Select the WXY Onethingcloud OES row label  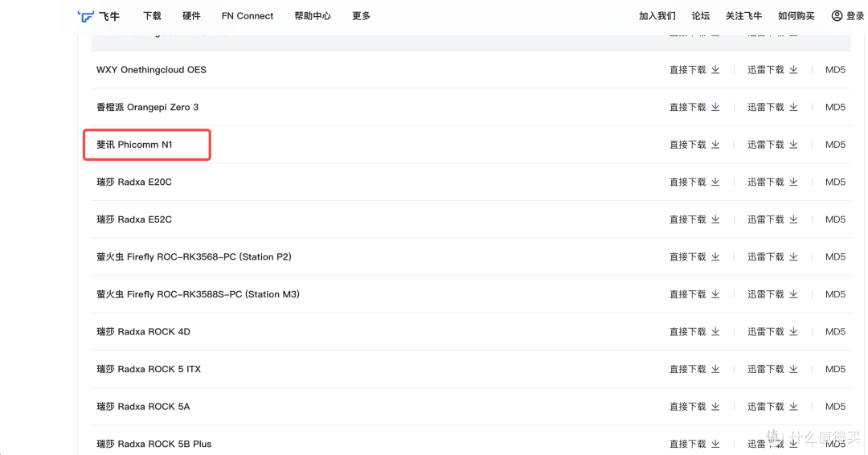click(151, 70)
